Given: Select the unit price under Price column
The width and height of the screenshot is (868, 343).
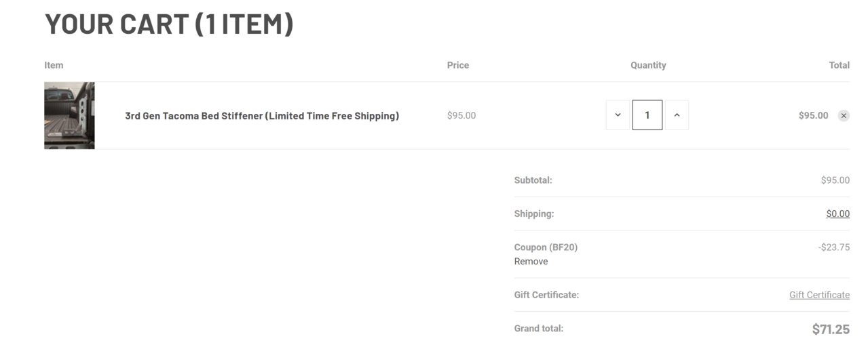Looking at the screenshot, I should point(461,116).
